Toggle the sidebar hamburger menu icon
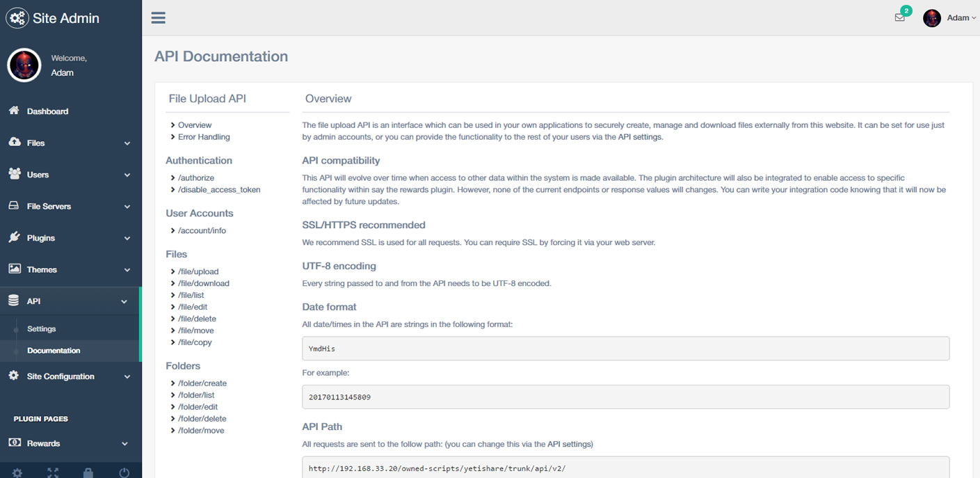This screenshot has height=478, width=980. click(159, 17)
